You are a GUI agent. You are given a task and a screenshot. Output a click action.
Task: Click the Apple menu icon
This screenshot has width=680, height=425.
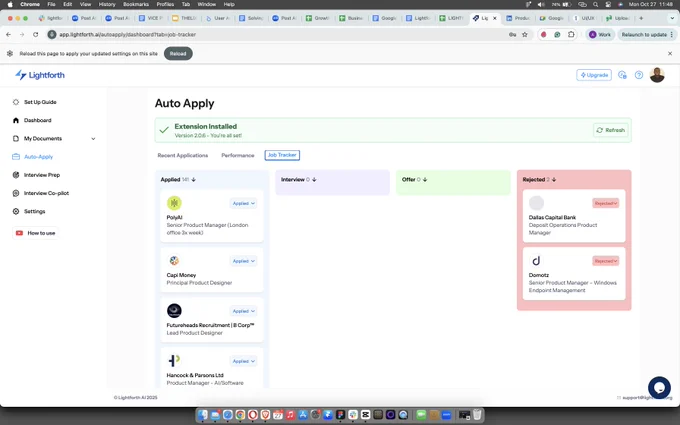click(x=10, y=4)
